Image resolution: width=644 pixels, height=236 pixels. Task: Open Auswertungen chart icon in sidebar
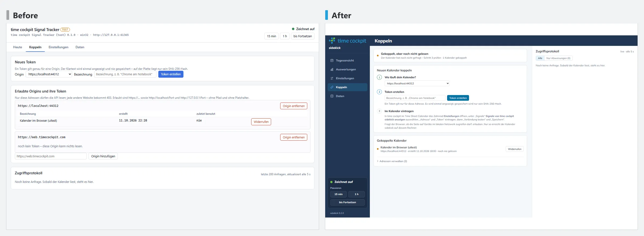[332, 69]
